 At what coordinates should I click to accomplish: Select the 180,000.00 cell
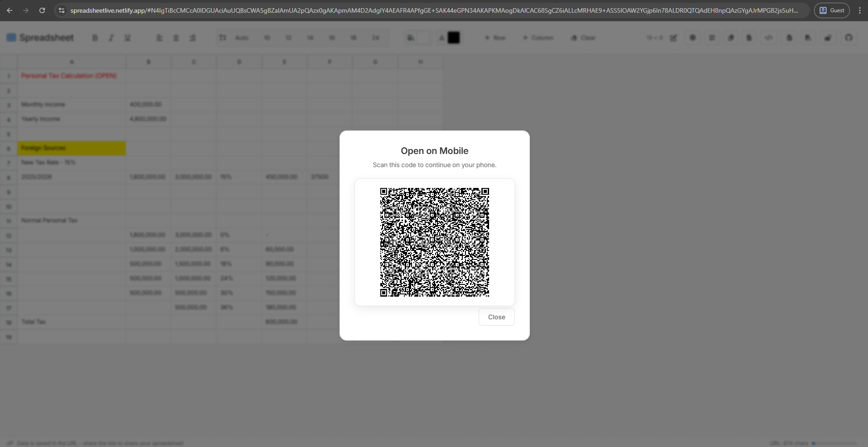pos(284,308)
